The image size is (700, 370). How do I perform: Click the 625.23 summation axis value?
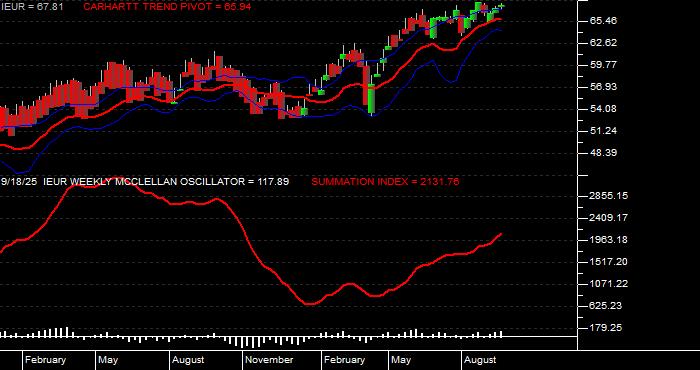[606, 306]
